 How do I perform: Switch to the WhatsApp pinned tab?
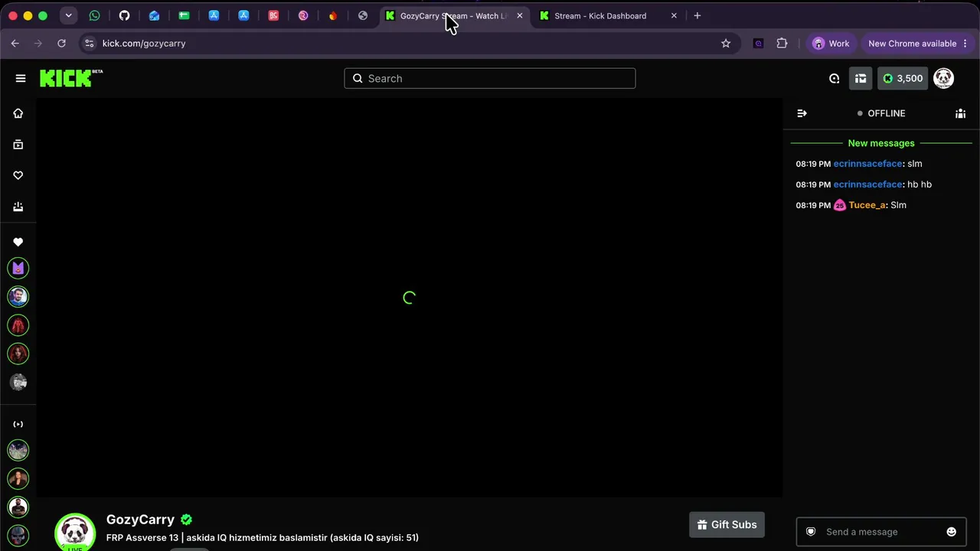tap(94, 15)
